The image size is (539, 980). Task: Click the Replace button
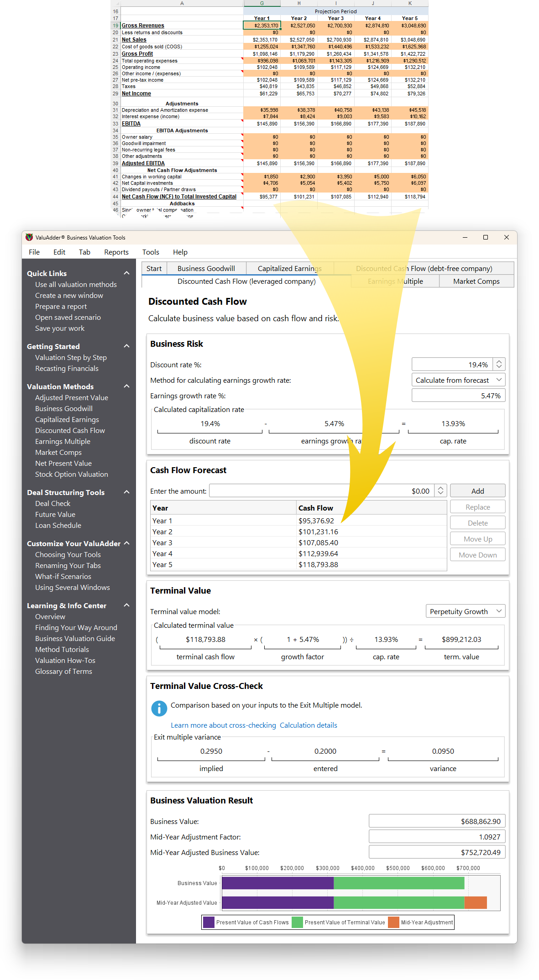(x=478, y=507)
